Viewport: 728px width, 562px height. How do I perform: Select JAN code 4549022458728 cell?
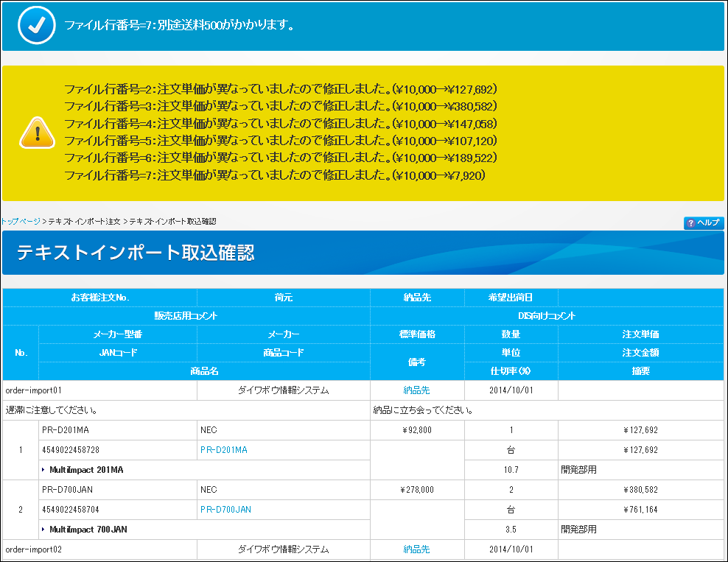coord(69,449)
